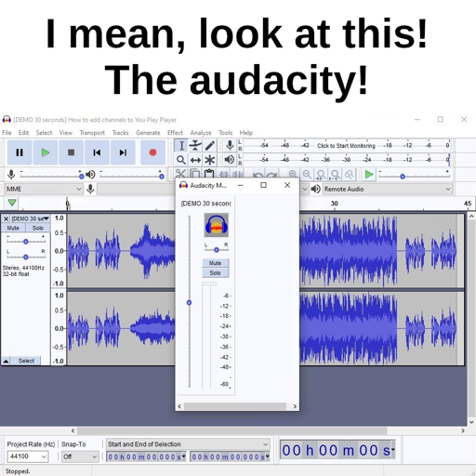Toggle Mute in the Mixer Board
This screenshot has width=476, height=476.
pyautogui.click(x=215, y=263)
